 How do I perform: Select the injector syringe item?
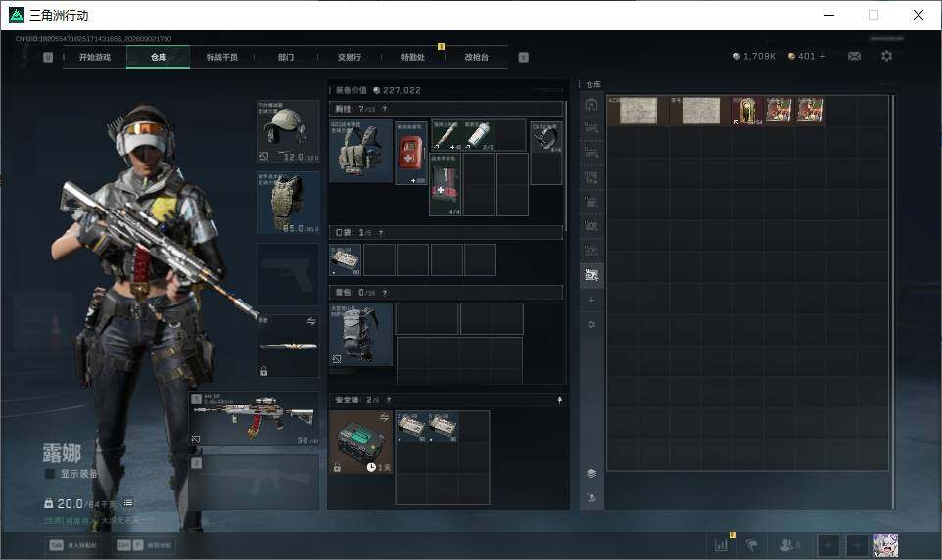[446, 135]
